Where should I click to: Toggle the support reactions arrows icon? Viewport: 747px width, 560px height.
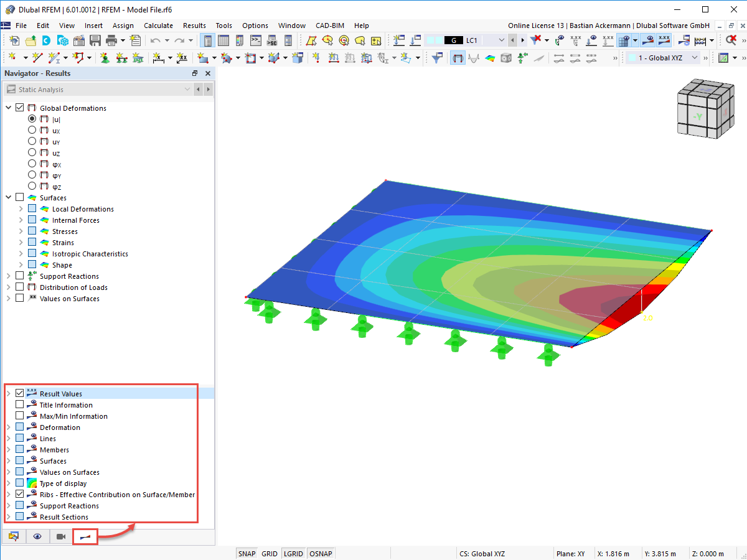pyautogui.click(x=522, y=58)
